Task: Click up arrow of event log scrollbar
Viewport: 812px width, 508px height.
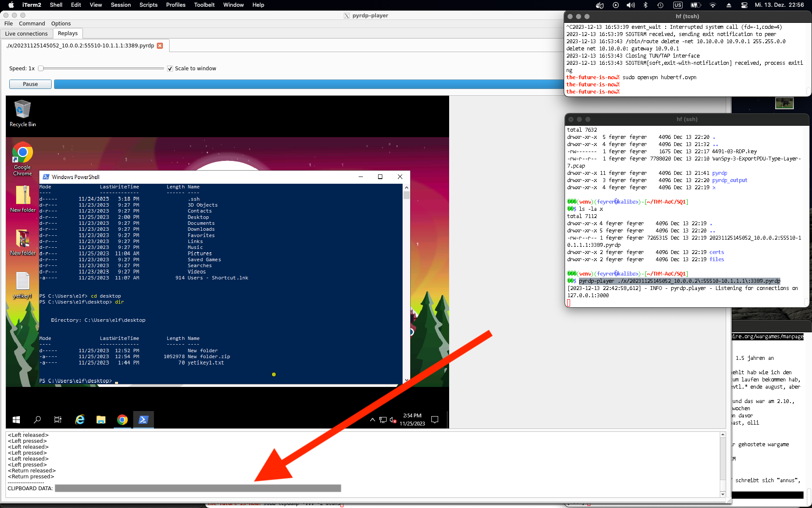Action: point(723,435)
